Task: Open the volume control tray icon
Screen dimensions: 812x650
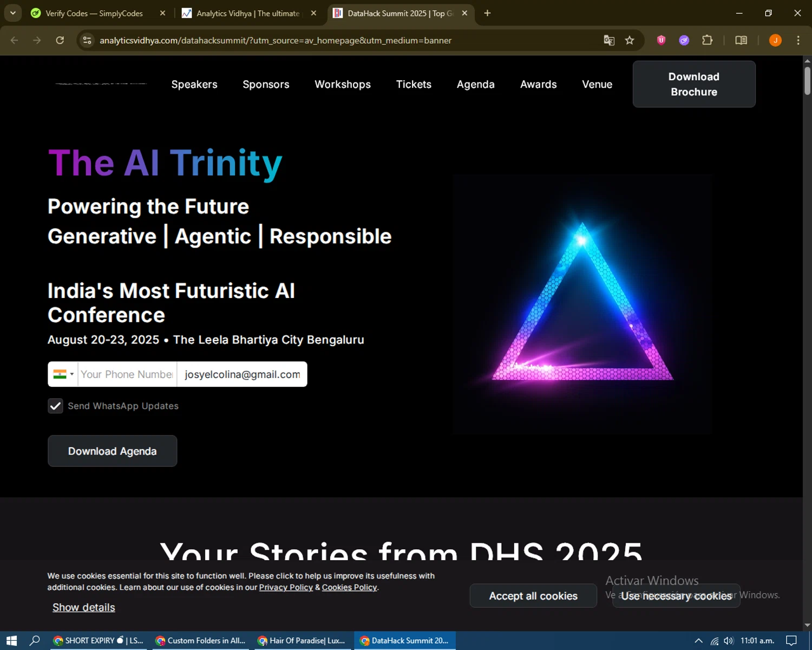Action: [x=729, y=641]
